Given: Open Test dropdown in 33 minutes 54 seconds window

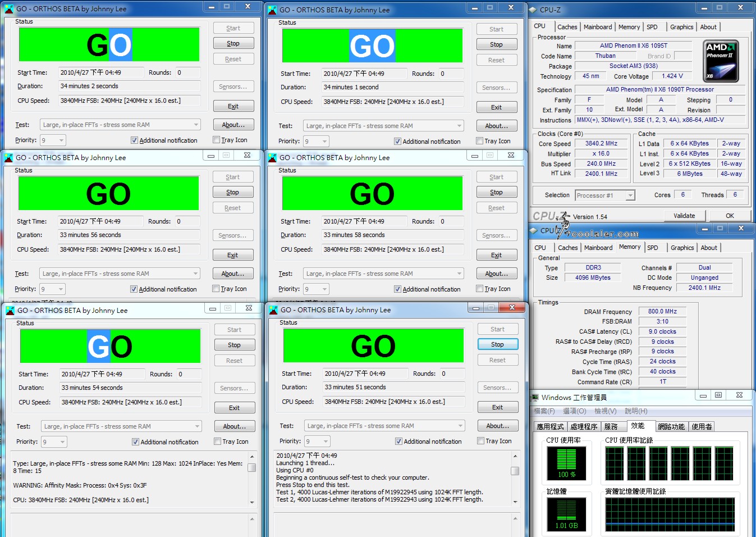Looking at the screenshot, I should click(121, 426).
